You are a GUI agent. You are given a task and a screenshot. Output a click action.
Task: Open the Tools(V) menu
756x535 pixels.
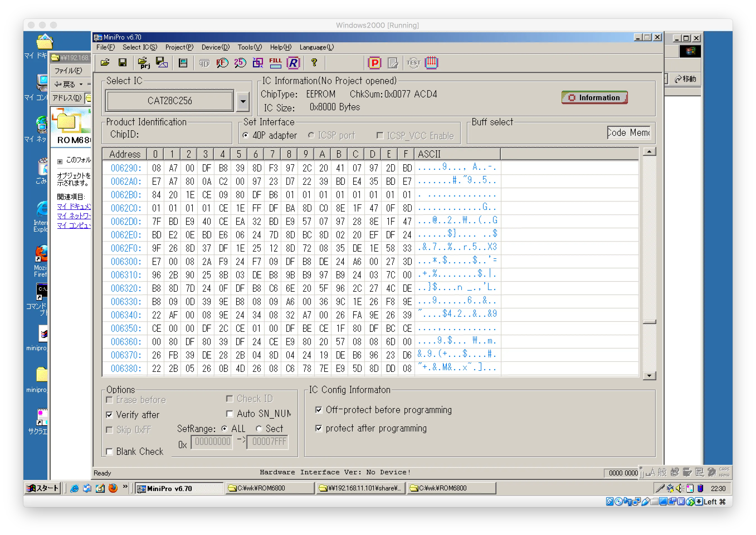pos(250,47)
